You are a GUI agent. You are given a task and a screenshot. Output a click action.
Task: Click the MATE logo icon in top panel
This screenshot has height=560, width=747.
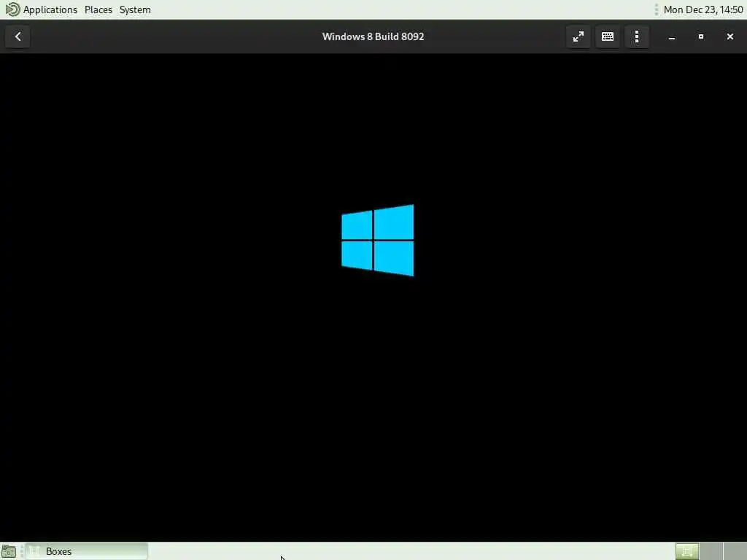[x=12, y=9]
